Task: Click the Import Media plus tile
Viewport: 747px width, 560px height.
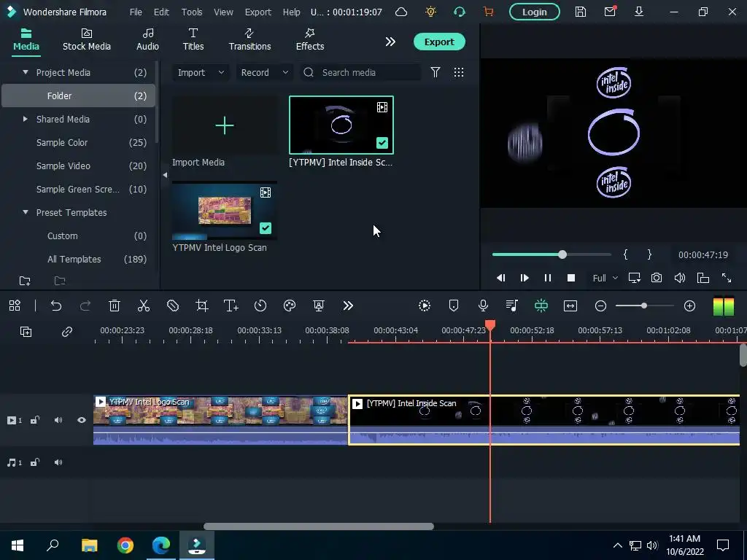Action: [x=225, y=125]
